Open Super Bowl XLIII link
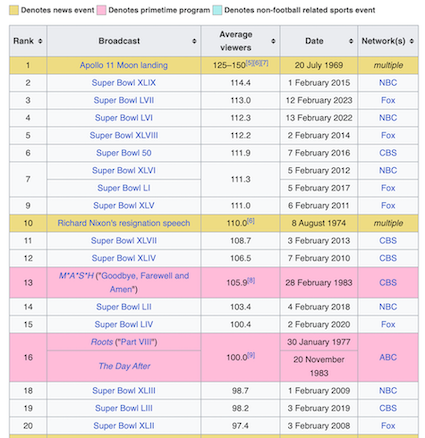The width and height of the screenshot is (425, 438). point(124,391)
